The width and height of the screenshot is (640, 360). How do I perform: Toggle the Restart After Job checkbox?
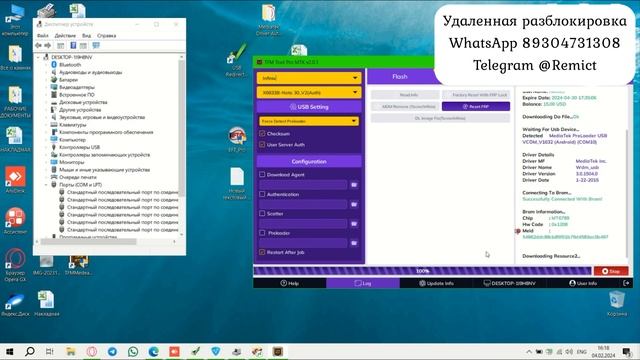point(262,252)
